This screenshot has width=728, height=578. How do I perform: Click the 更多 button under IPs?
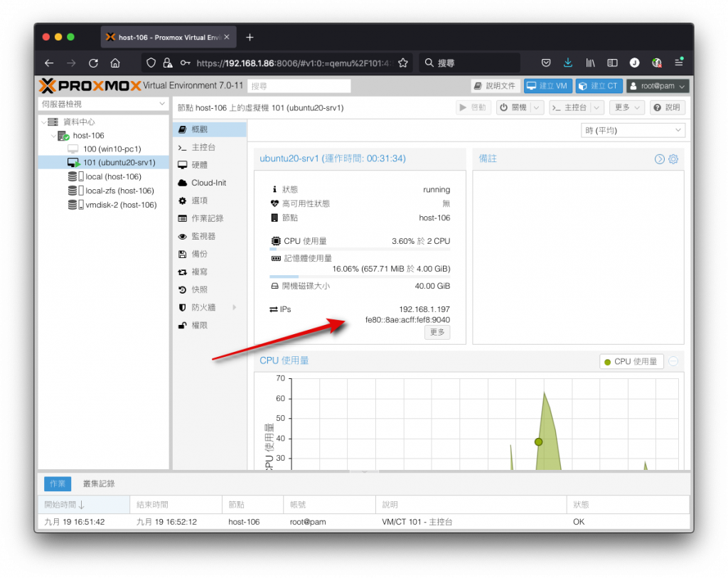pyautogui.click(x=437, y=333)
